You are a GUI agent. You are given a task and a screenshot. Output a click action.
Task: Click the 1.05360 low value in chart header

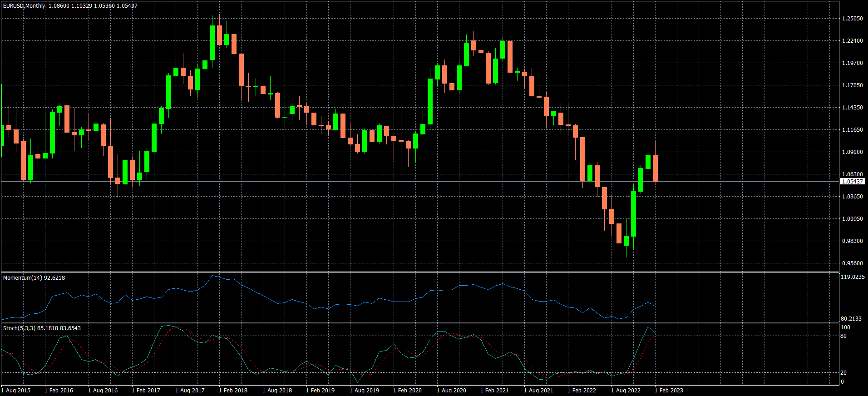(104, 6)
